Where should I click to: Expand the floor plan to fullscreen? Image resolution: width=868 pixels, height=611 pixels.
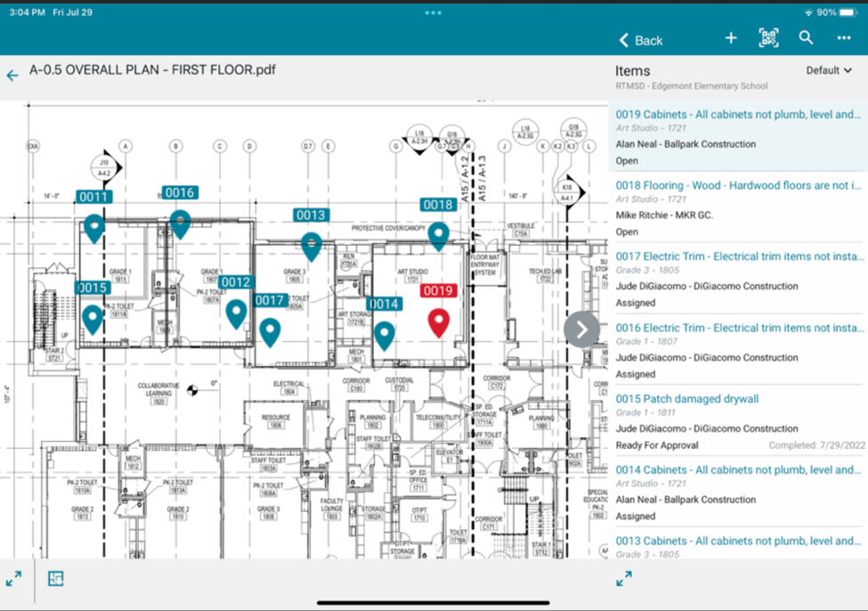(x=13, y=579)
